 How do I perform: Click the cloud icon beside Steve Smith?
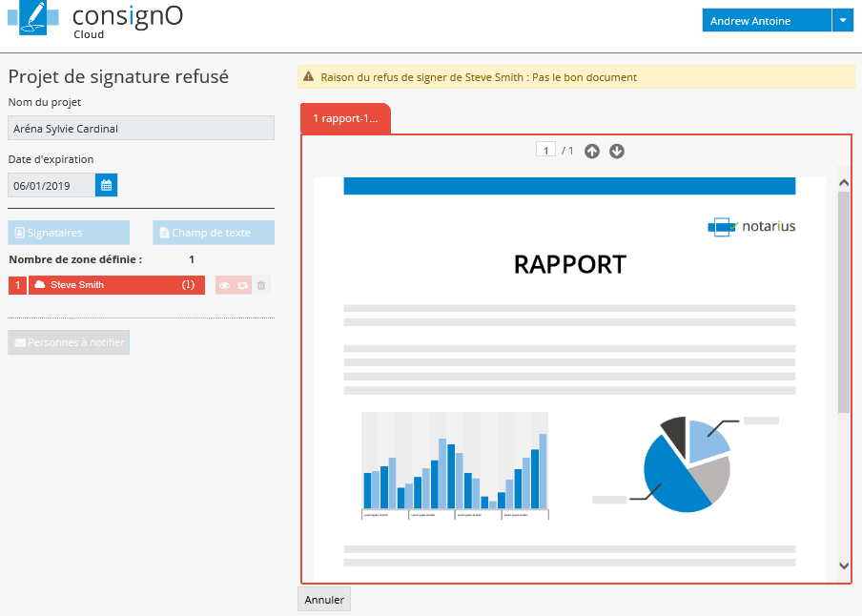[40, 285]
